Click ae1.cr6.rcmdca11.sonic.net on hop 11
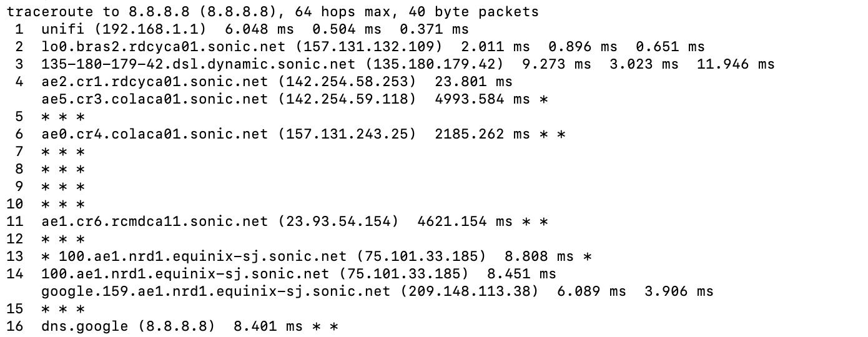This screenshot has height=337, width=868. click(155, 222)
